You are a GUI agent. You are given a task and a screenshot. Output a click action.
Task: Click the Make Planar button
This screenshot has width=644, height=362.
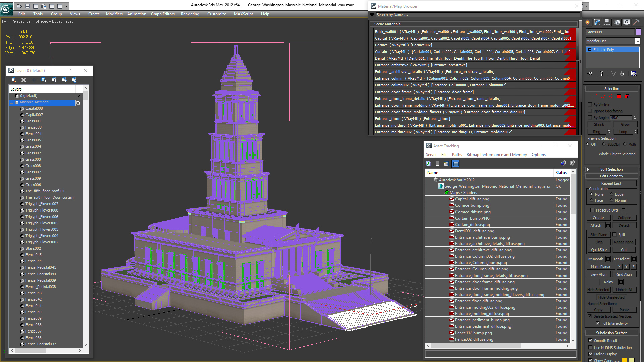tap(600, 267)
